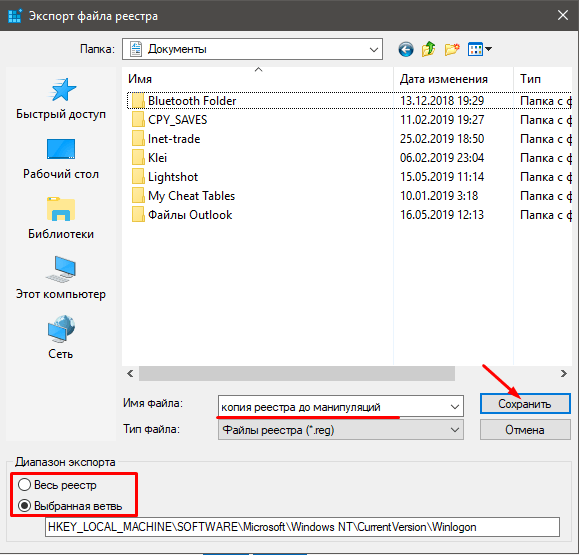Select the Выбранная ветвь radio option
Screen dimensions: 579x555
pyautogui.click(x=70, y=506)
